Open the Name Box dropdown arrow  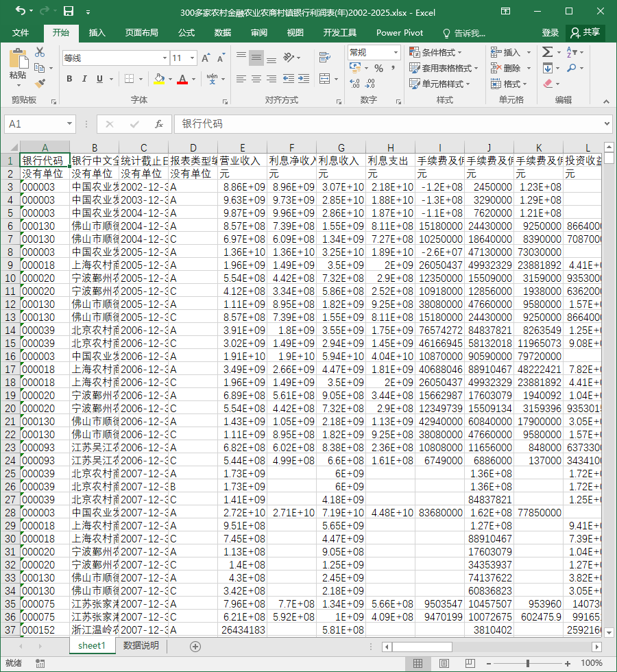tap(69, 124)
